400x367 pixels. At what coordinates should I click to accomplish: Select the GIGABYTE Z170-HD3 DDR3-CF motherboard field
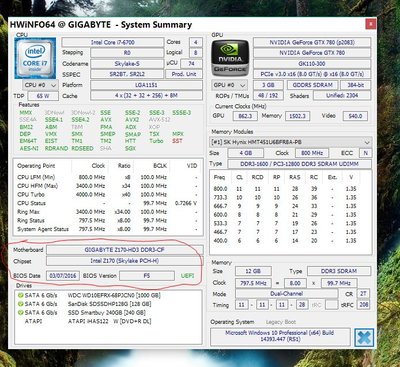click(124, 250)
